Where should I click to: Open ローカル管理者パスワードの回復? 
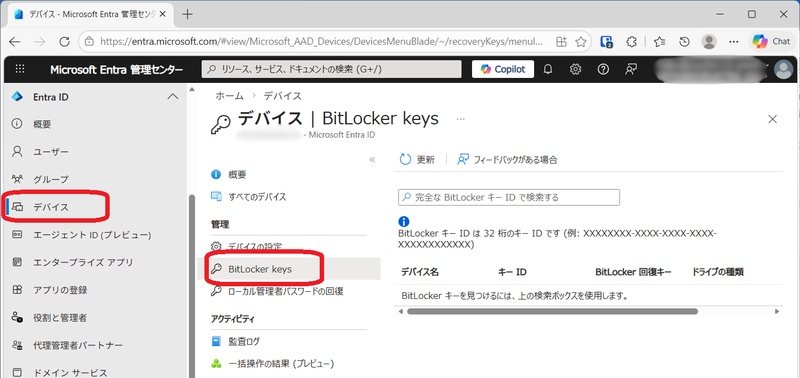pos(286,291)
